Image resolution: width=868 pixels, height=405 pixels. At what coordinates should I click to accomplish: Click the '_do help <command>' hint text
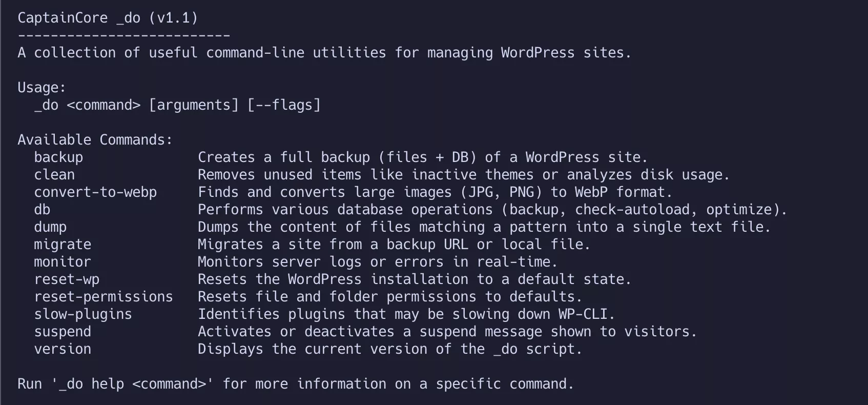(x=132, y=384)
